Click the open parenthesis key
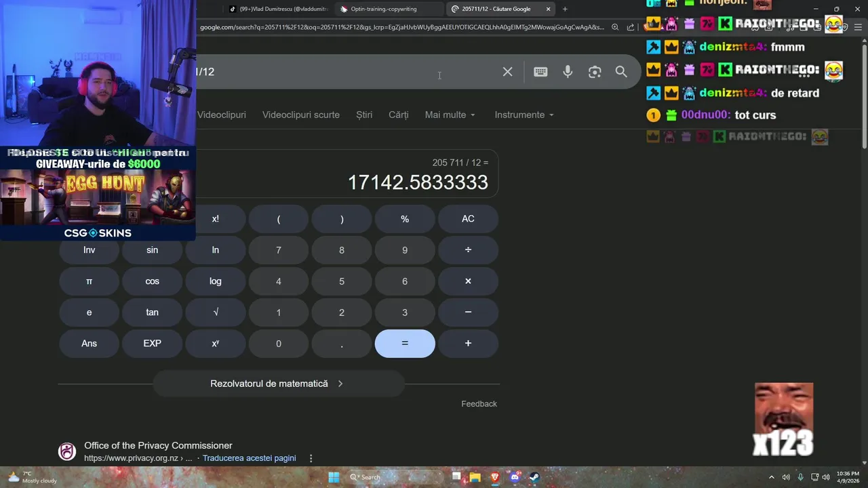 tap(278, 219)
